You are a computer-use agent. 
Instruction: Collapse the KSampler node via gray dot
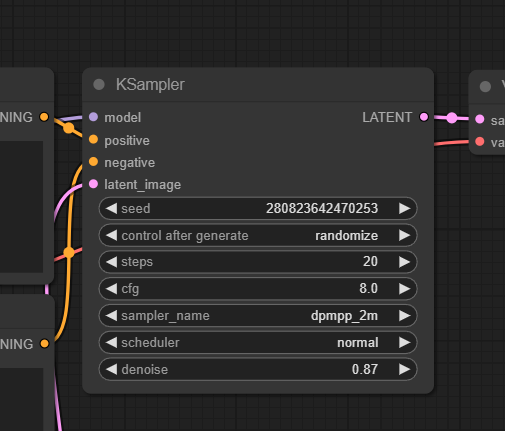(x=99, y=84)
